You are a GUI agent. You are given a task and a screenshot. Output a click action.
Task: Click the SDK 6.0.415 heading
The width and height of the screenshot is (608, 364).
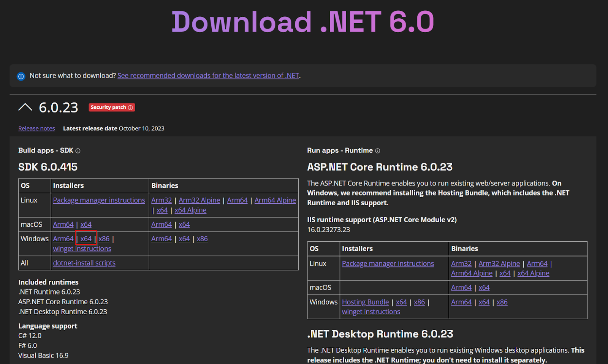48,167
